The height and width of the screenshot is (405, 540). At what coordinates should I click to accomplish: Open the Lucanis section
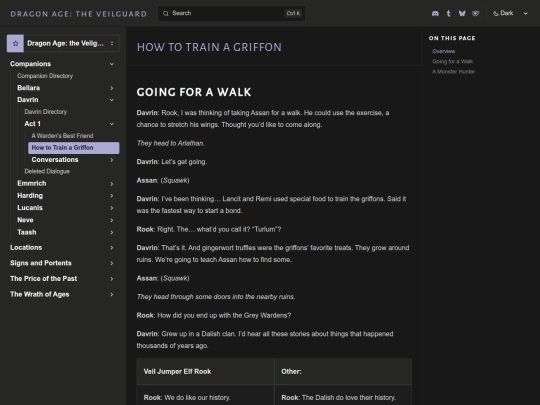coord(30,208)
